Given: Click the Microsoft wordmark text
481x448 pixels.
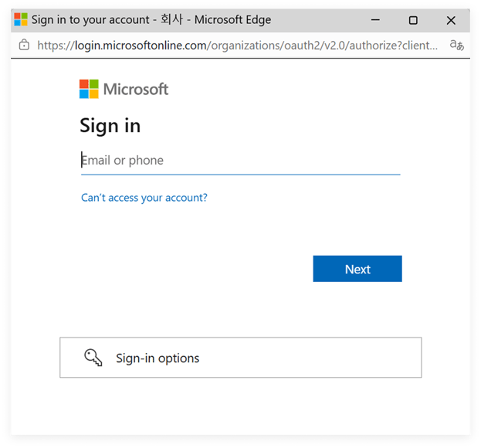Looking at the screenshot, I should tap(136, 90).
